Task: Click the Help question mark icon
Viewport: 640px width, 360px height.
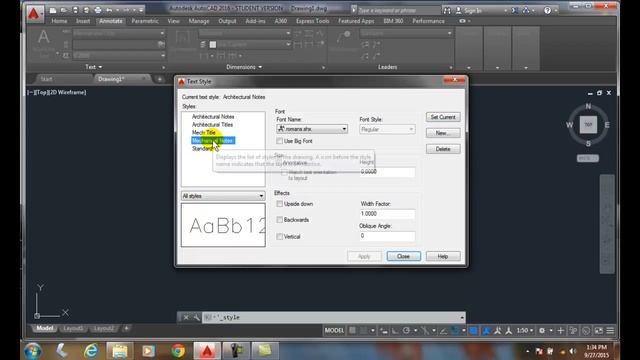Action: 547,11
